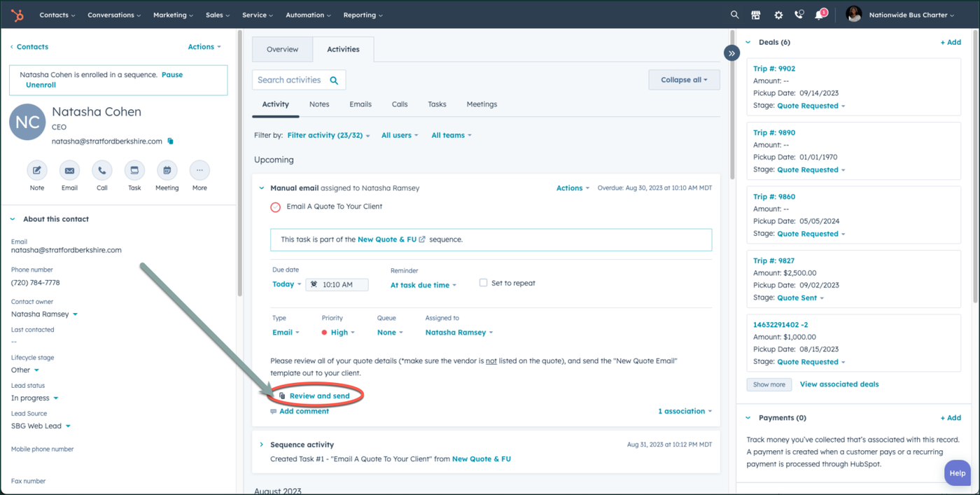
Task: Click the Search activities field
Action: click(x=290, y=80)
